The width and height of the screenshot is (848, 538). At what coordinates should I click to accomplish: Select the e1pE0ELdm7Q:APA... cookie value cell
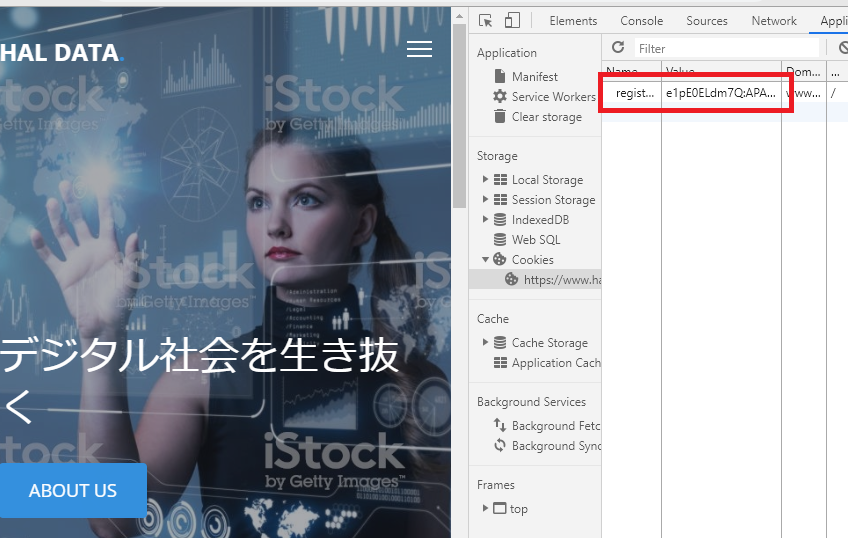(721, 93)
